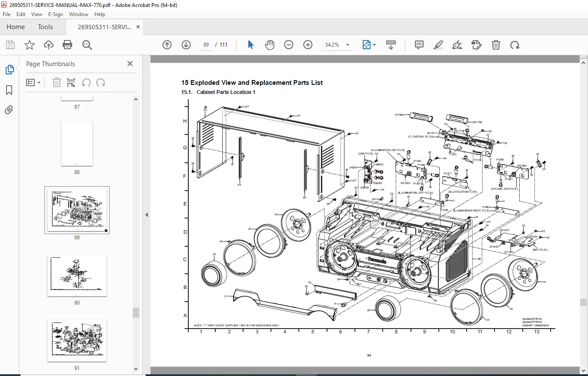This screenshot has width=588, height=376.
Task: Select the Highlight text tool
Action: pos(438,45)
